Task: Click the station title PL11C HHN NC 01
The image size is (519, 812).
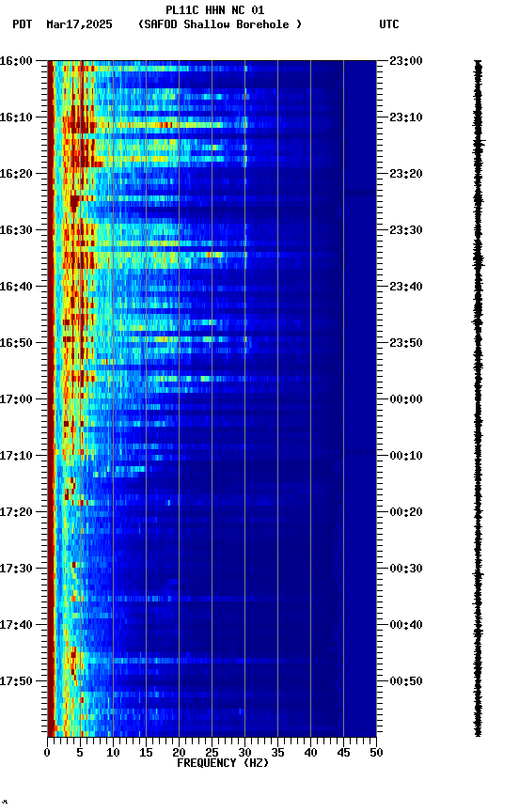Action: 215,9
